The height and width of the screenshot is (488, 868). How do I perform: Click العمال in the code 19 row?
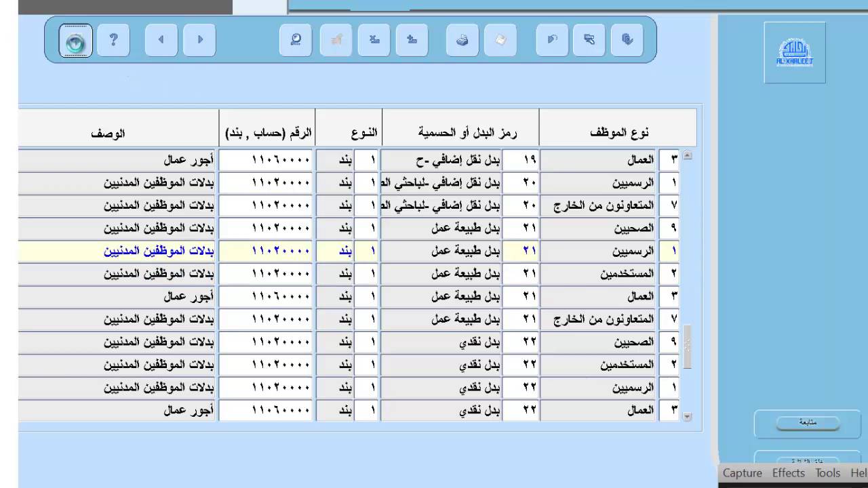(x=598, y=161)
